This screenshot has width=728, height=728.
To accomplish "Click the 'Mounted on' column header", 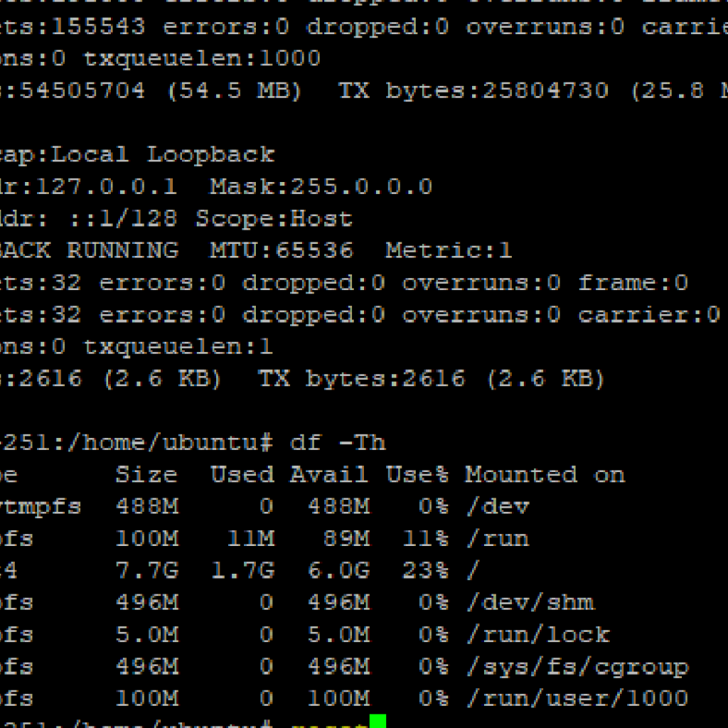I will point(545,475).
